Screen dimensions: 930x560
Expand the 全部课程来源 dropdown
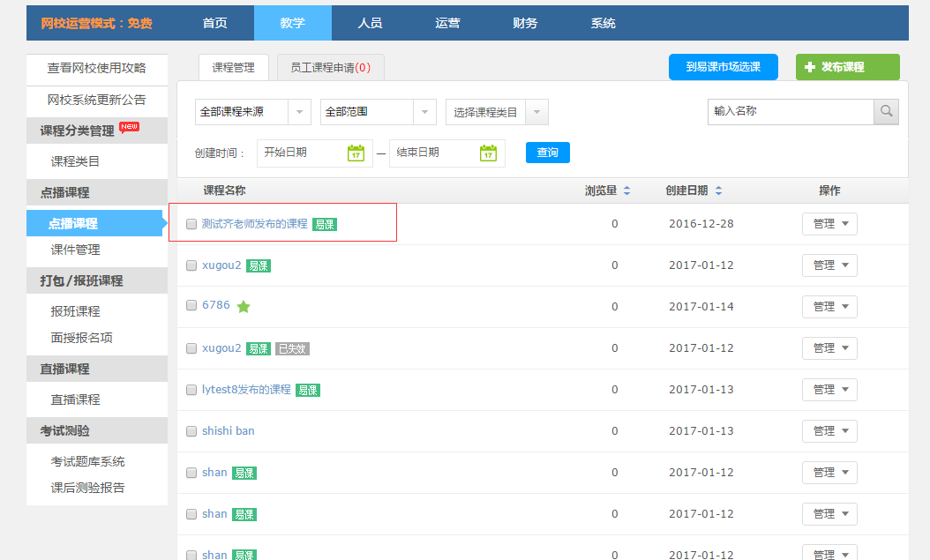click(x=252, y=112)
